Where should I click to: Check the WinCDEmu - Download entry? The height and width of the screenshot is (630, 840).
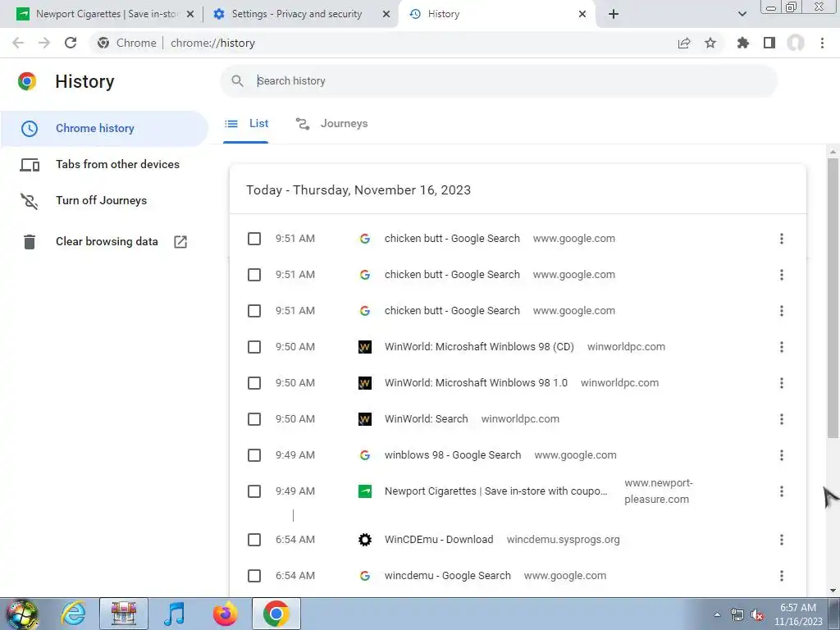tap(254, 540)
